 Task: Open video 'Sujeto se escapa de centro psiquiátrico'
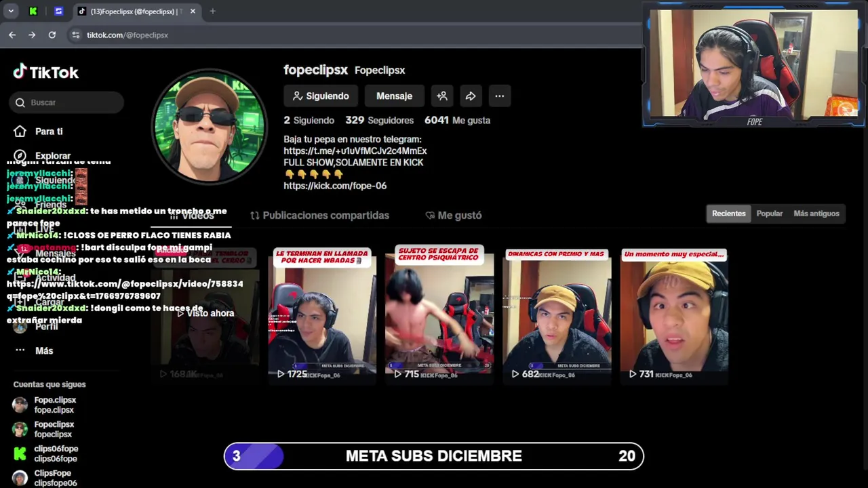pyautogui.click(x=439, y=314)
